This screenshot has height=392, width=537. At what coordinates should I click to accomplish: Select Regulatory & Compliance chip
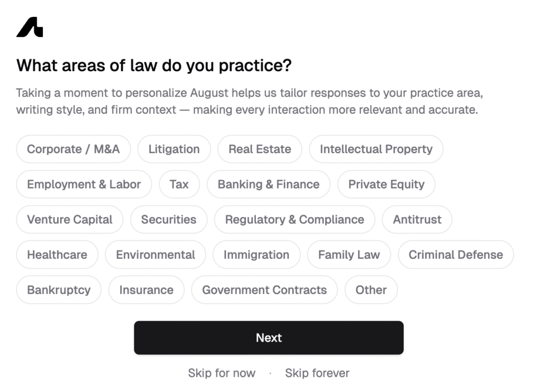point(295,220)
